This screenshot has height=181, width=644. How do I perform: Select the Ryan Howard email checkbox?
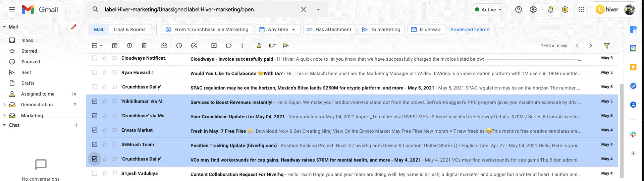[x=95, y=72]
